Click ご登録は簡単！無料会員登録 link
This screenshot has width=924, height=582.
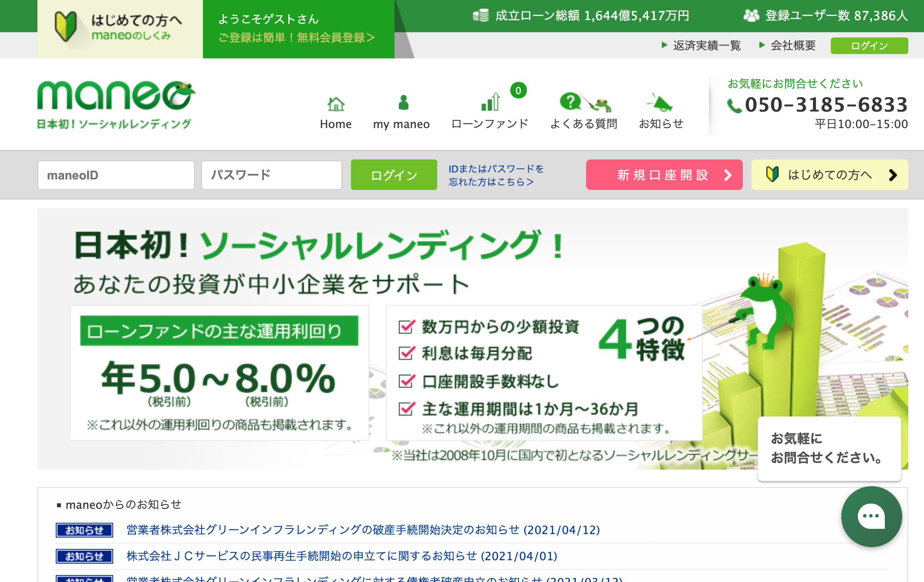tap(297, 38)
